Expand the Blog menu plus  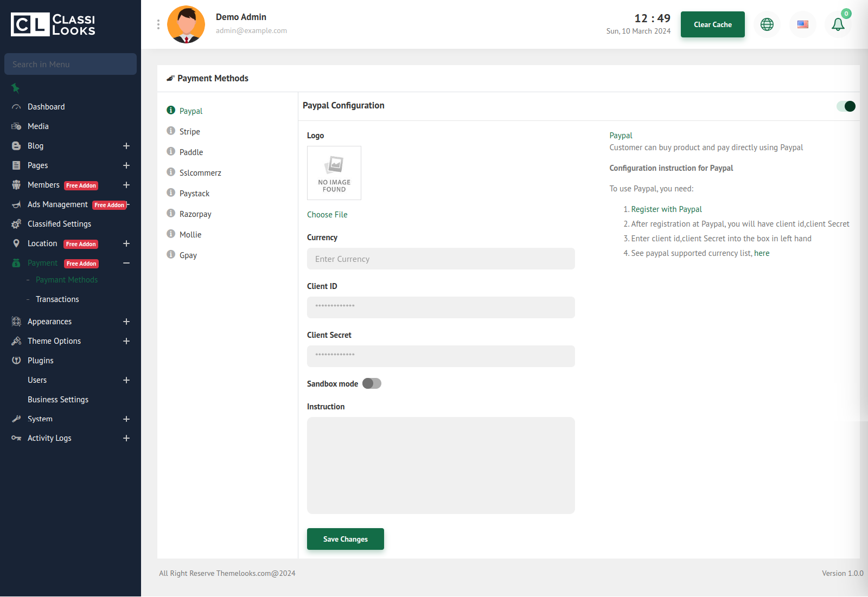[126, 146]
